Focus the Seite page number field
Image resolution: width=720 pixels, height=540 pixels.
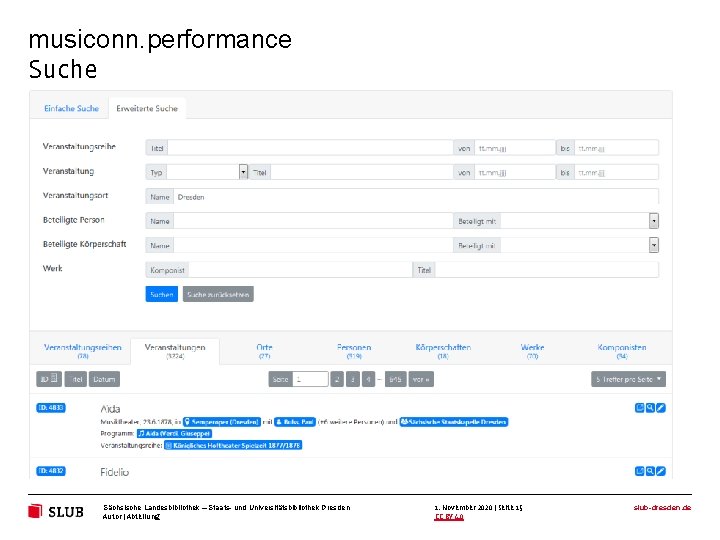310,379
